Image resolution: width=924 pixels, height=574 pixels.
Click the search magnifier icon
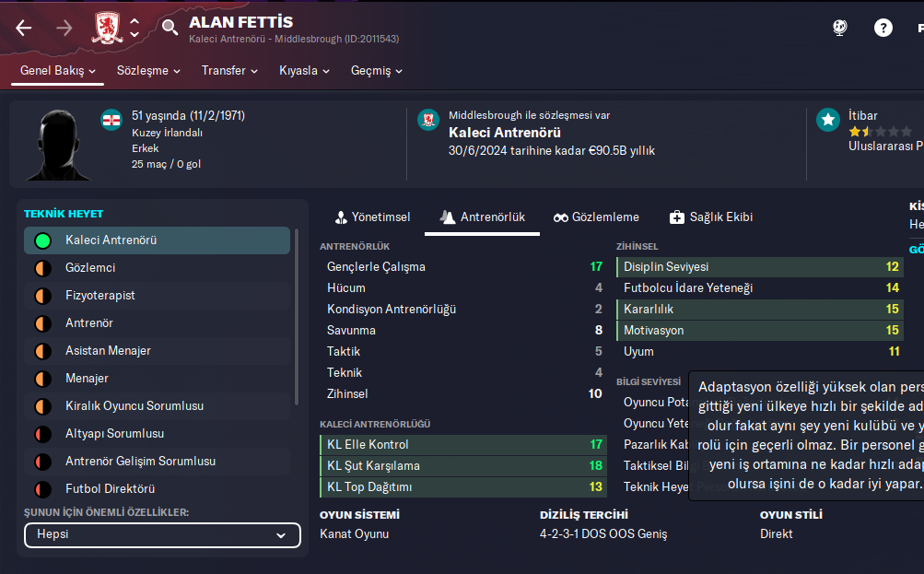170,28
